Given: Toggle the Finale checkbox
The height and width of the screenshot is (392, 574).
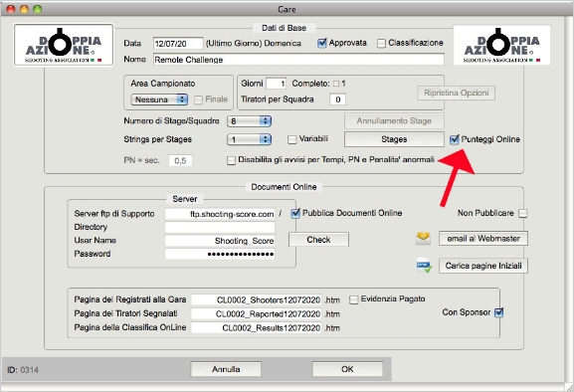Looking at the screenshot, I should pos(198,99).
